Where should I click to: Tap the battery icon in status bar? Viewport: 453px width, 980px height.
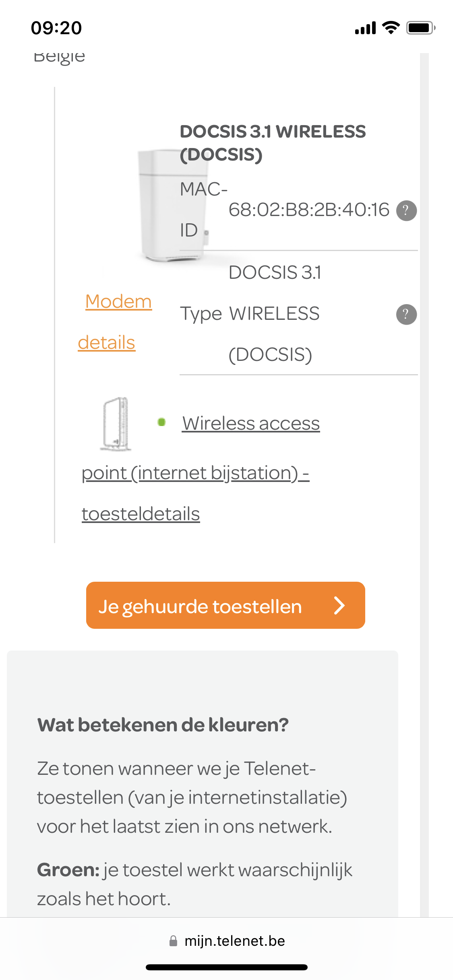[x=420, y=28]
